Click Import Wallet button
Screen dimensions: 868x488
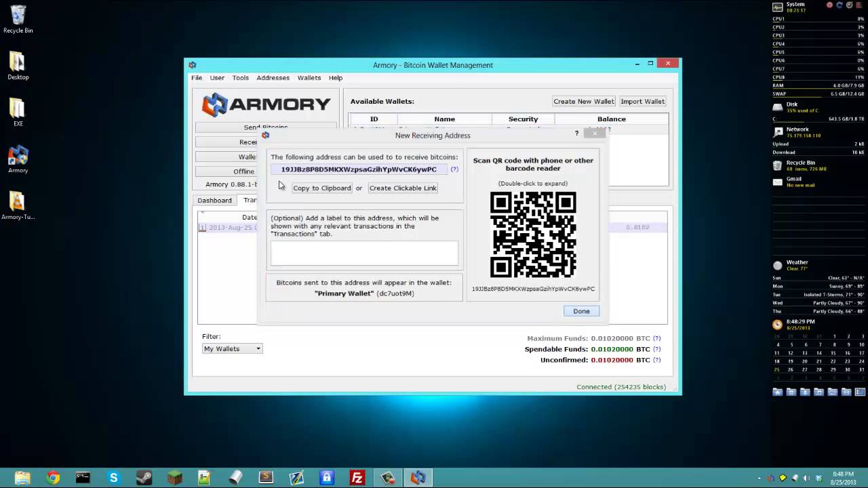click(643, 101)
